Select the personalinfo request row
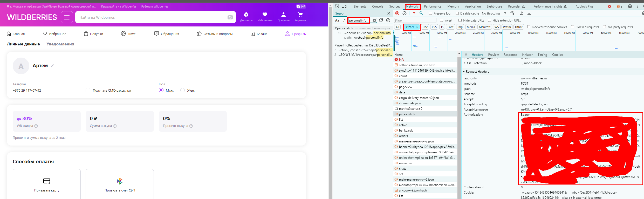The height and width of the screenshot is (199, 644). (x=425, y=114)
